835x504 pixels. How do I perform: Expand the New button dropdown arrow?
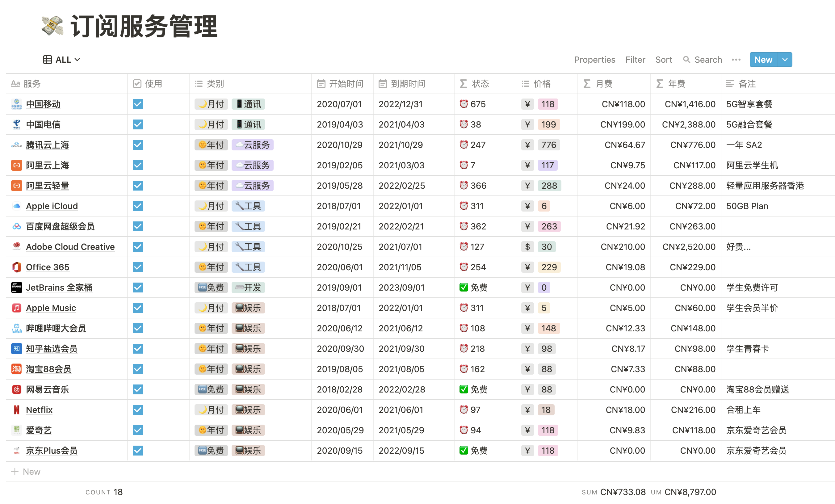(785, 60)
